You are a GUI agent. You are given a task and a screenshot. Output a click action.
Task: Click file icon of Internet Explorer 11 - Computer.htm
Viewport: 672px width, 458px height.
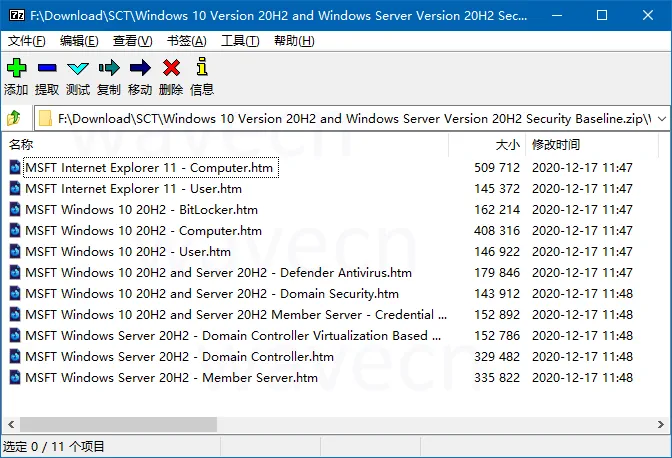click(15, 167)
